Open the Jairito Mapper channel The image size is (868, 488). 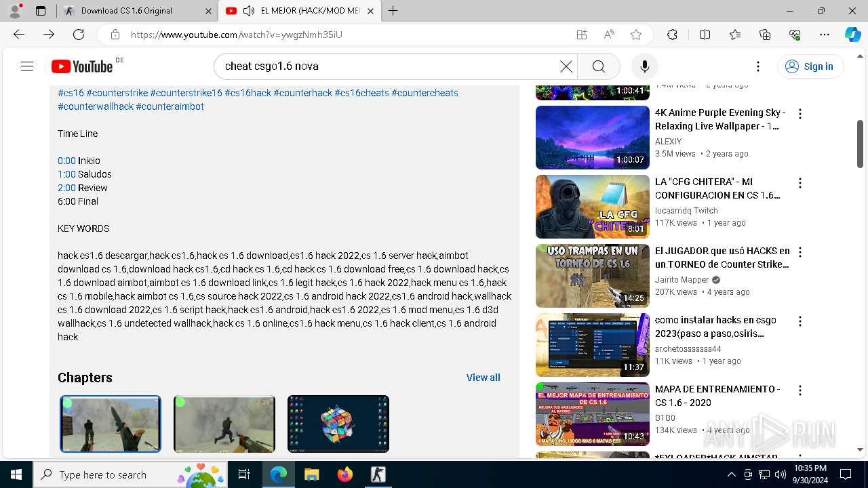click(682, 280)
